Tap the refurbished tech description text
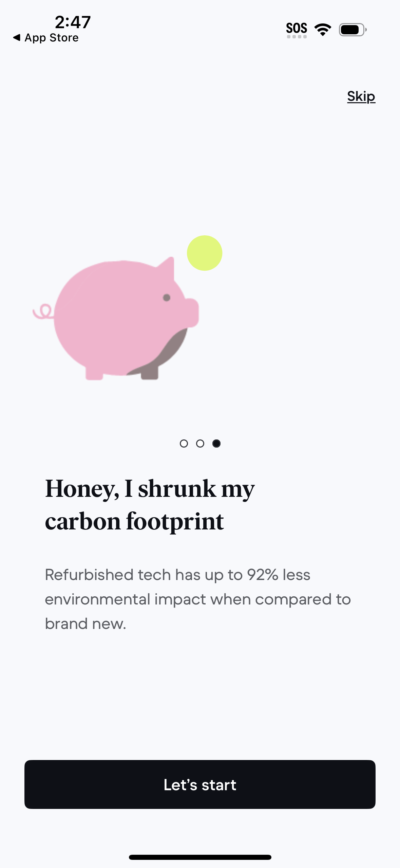Screen dimensions: 400x868 197,599
